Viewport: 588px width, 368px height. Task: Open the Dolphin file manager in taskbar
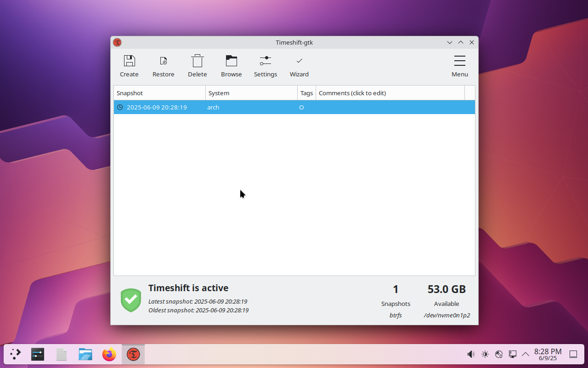(x=85, y=354)
